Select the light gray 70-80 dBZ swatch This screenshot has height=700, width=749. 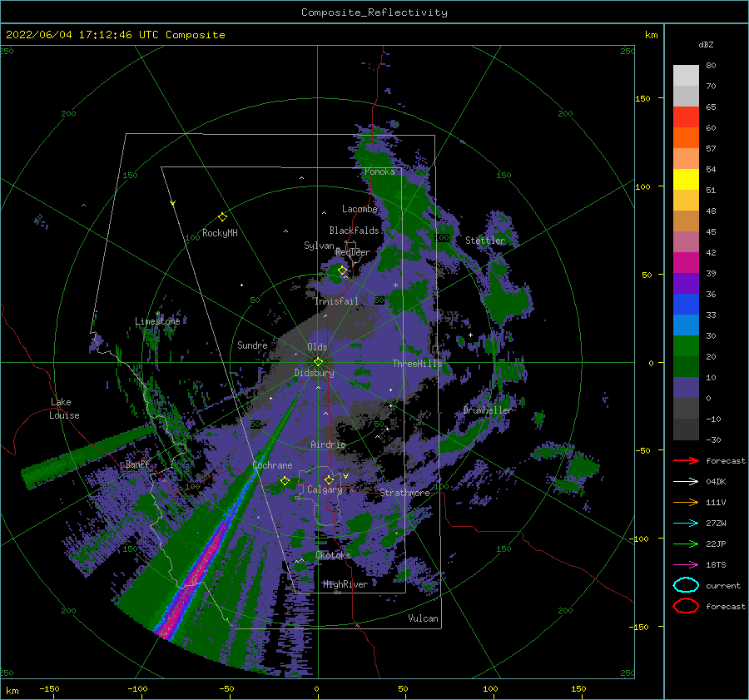click(x=686, y=75)
